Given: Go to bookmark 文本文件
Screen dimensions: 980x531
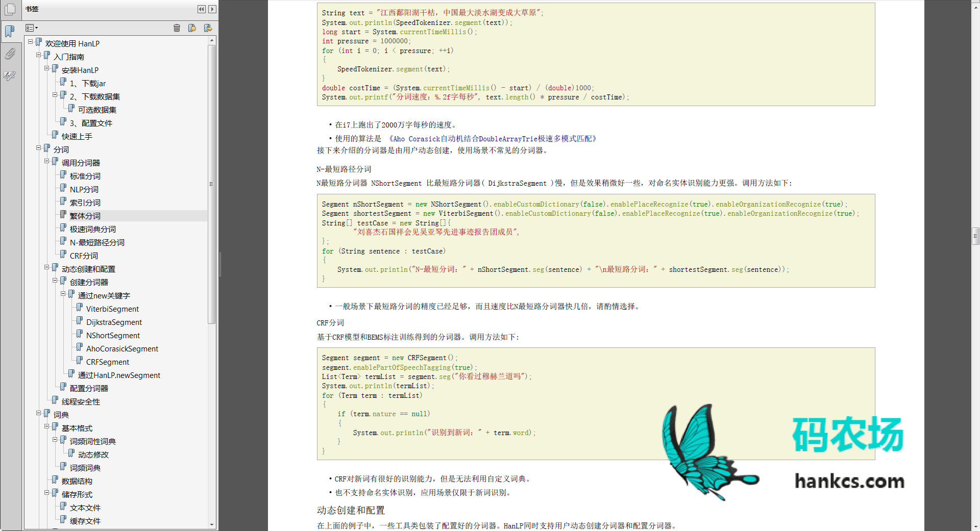Looking at the screenshot, I should coord(85,508).
